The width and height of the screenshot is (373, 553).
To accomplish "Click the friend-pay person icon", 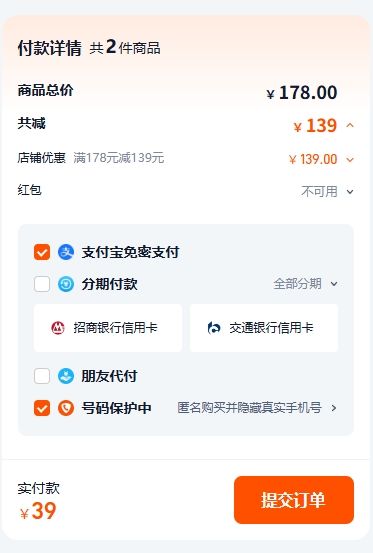I will tap(66, 376).
